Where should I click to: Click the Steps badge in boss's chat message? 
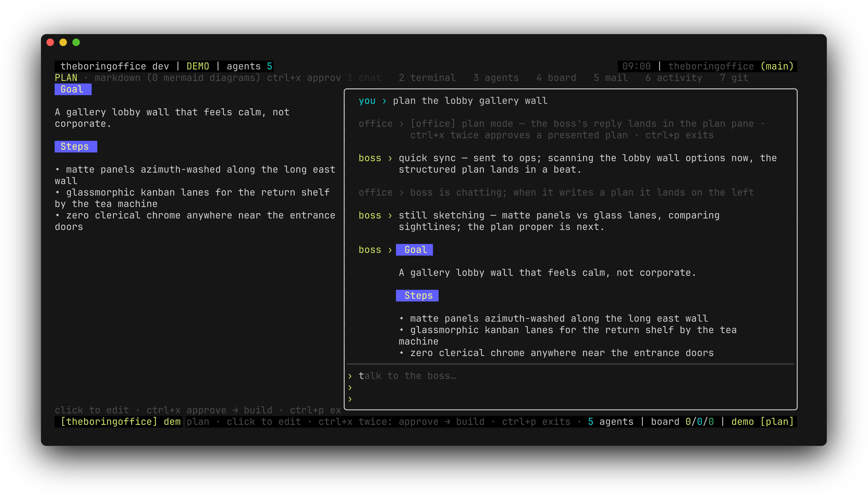[417, 295]
